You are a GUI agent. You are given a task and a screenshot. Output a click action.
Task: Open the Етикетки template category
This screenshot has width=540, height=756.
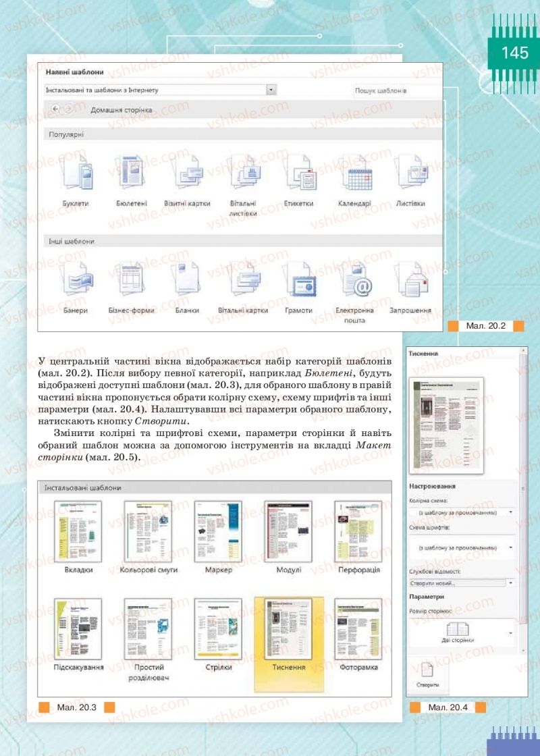tap(298, 180)
